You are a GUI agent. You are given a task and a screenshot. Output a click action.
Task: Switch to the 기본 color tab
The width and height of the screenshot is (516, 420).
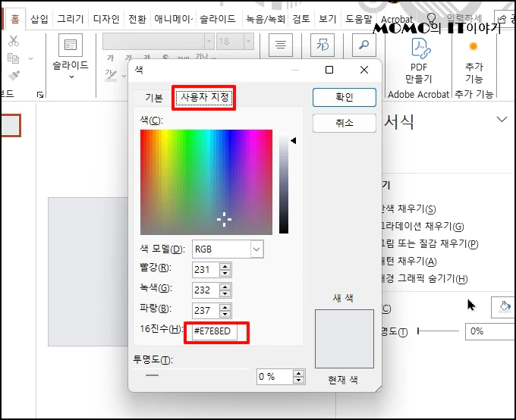point(154,98)
